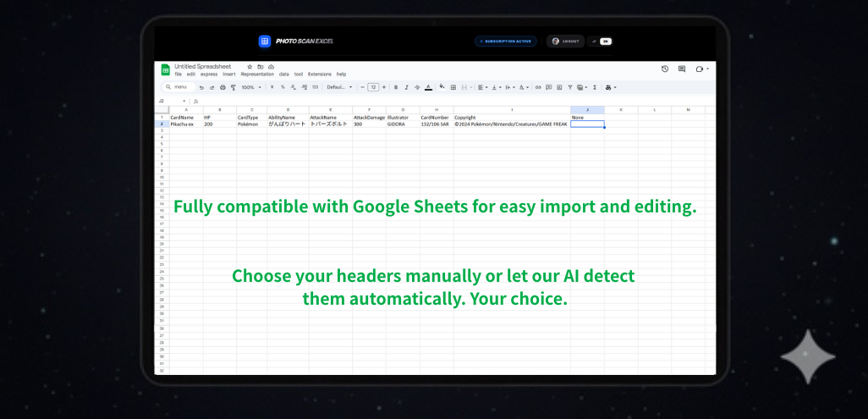Screen dimensions: 868x419
Task: Star the Untitled Spreadsheet document
Action: tap(250, 67)
